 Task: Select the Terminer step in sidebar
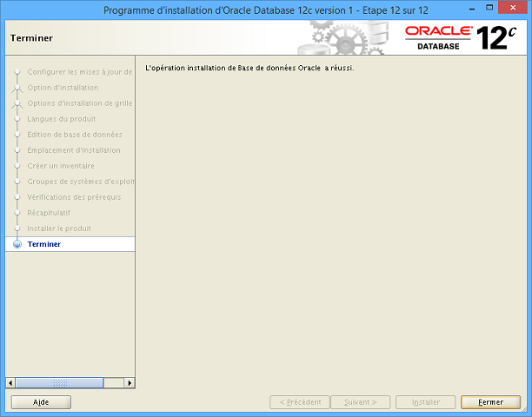coord(70,244)
